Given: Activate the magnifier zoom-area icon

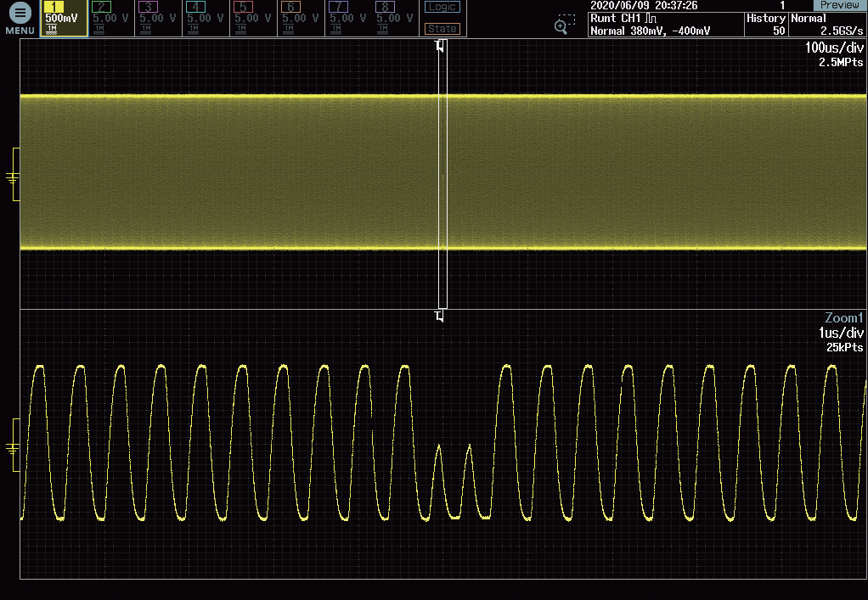Looking at the screenshot, I should click(x=564, y=25).
